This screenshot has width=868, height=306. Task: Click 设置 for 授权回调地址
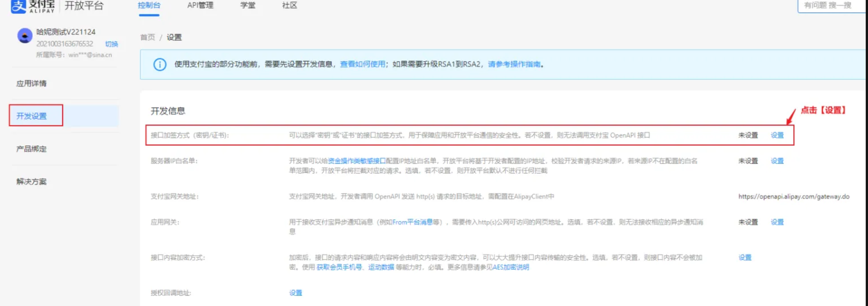point(296,293)
